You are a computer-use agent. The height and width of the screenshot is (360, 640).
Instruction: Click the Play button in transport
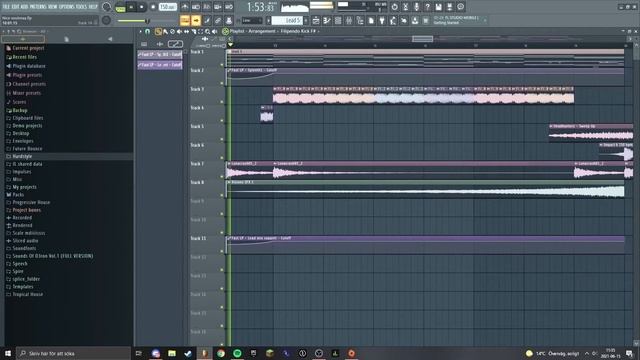pyautogui.click(x=131, y=7)
